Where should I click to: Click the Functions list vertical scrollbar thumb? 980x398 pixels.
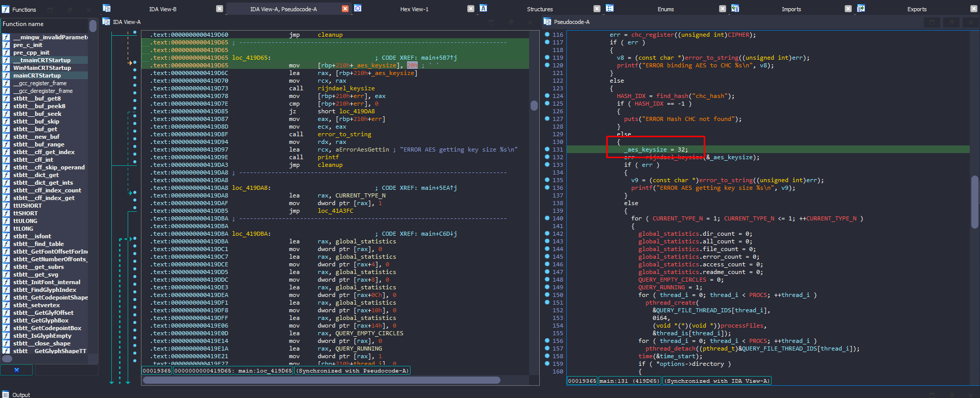(x=92, y=26)
